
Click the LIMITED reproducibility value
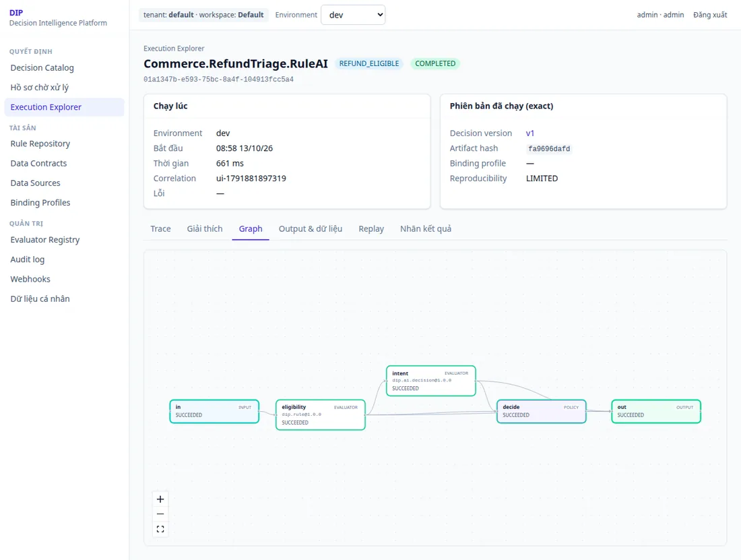tap(542, 178)
